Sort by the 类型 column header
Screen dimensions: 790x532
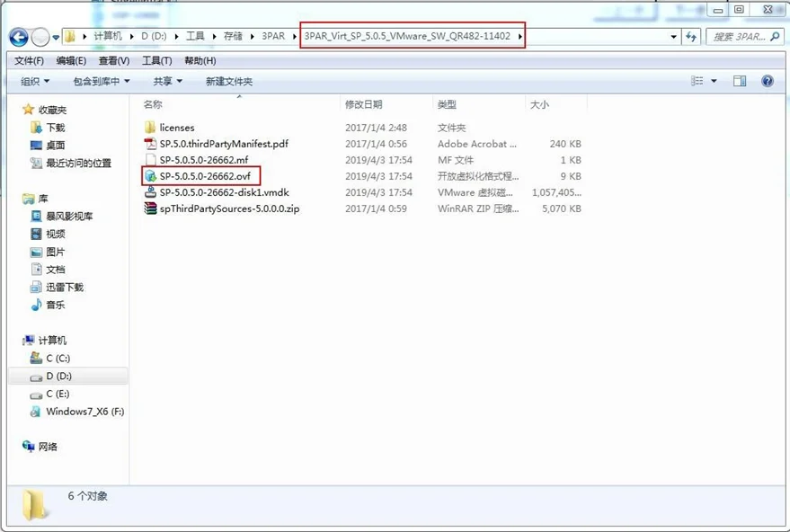pyautogui.click(x=447, y=105)
